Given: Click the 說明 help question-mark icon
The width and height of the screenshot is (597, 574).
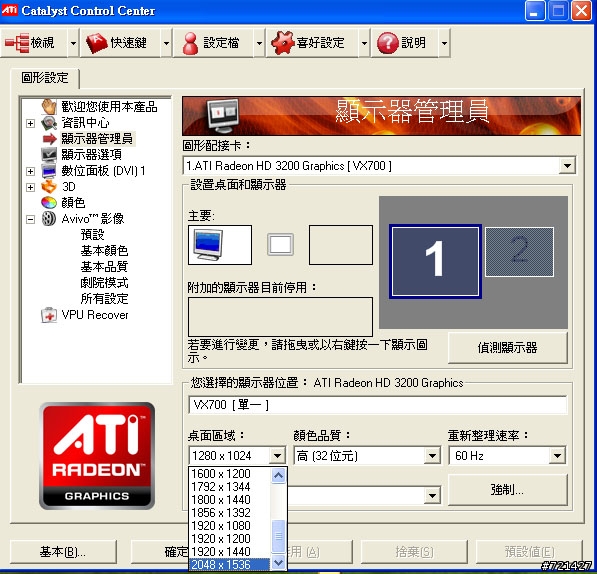Looking at the screenshot, I should tap(387, 43).
